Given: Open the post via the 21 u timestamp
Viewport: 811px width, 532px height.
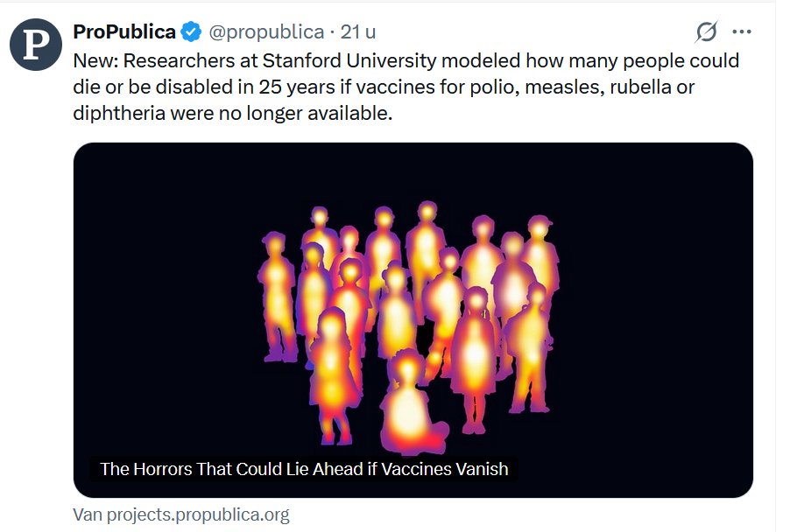Looking at the screenshot, I should tap(358, 32).
